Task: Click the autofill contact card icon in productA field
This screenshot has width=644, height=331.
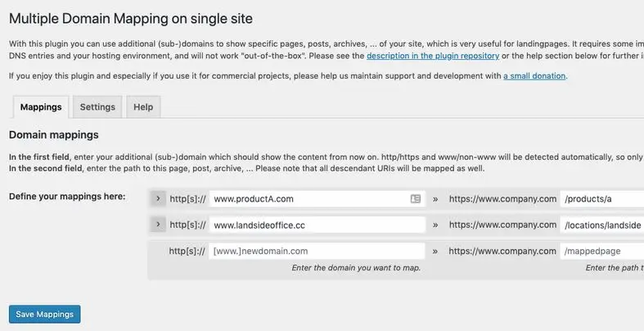Action: pos(415,199)
